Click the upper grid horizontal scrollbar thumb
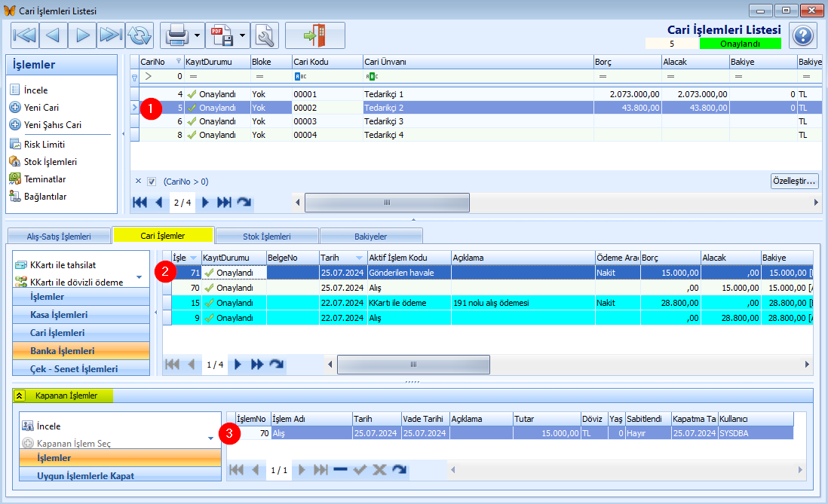Screen dimensions: 828x504 [387, 203]
